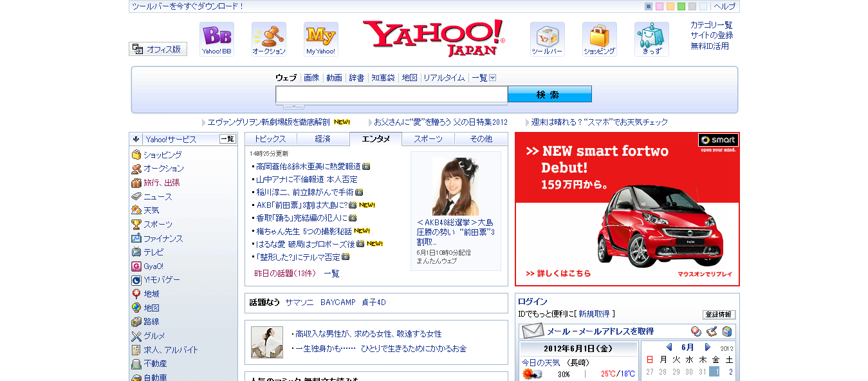
Task: Switch to the スポーツ news tab
Action: point(428,139)
